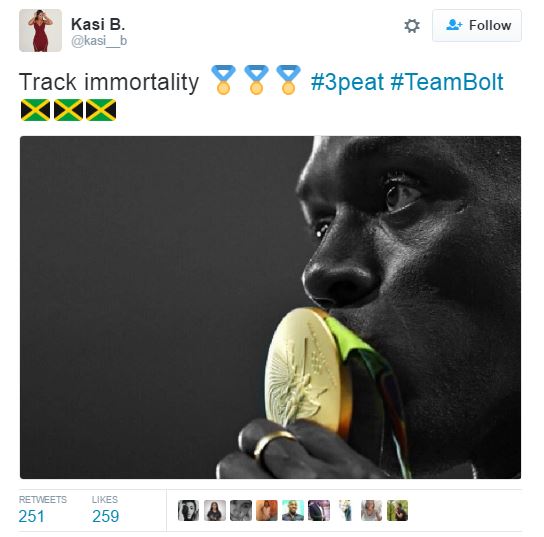
Task: Open the orange-toned liker avatar
Action: [x=267, y=510]
